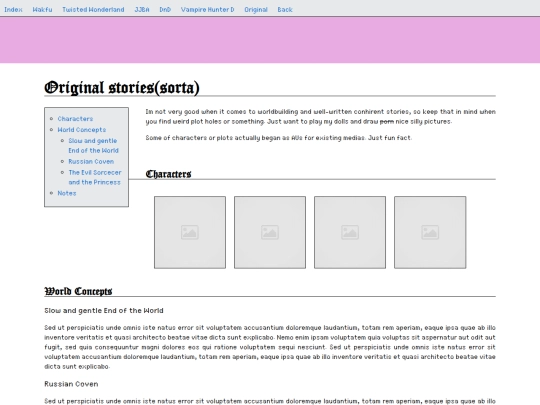The width and height of the screenshot is (540, 405).
Task: Go to the Wakfu page
Action: click(x=42, y=10)
